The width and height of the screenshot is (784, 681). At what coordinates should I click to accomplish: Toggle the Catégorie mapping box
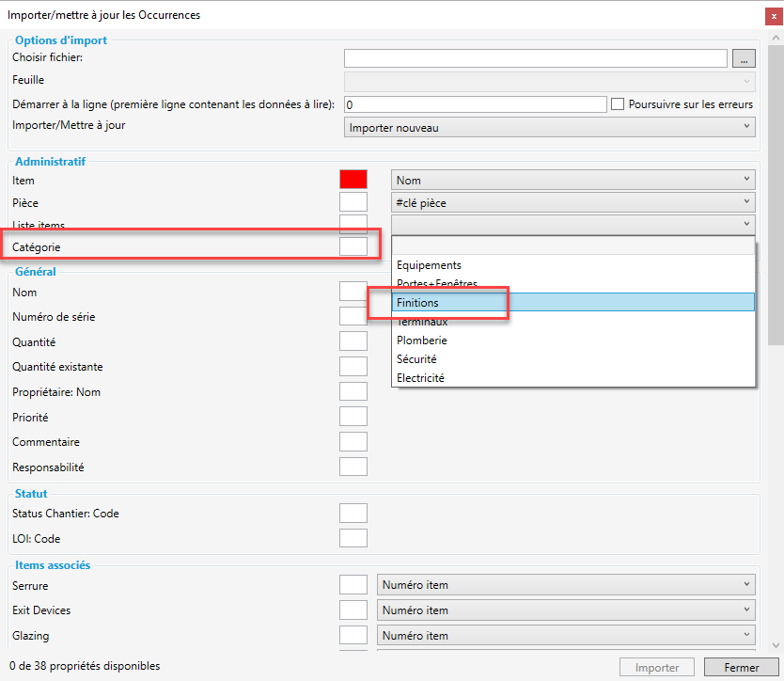tap(353, 246)
